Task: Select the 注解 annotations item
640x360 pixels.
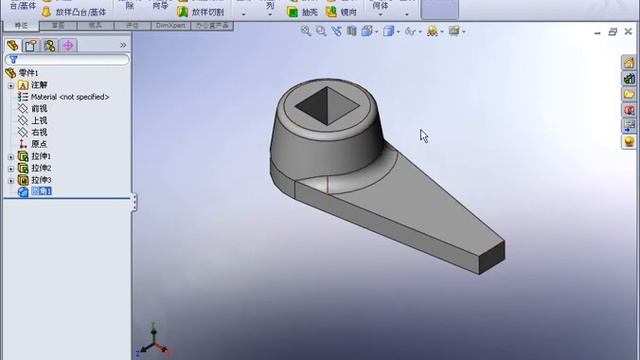Action: coord(33,85)
